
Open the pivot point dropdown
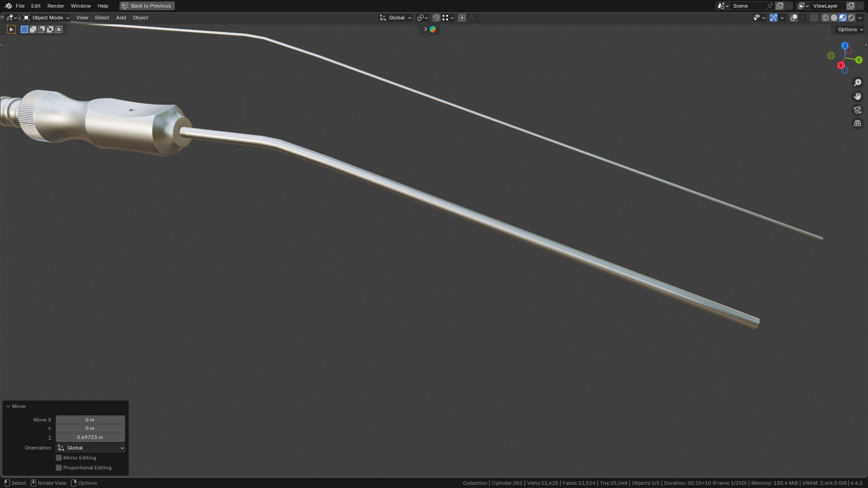pyautogui.click(x=422, y=18)
